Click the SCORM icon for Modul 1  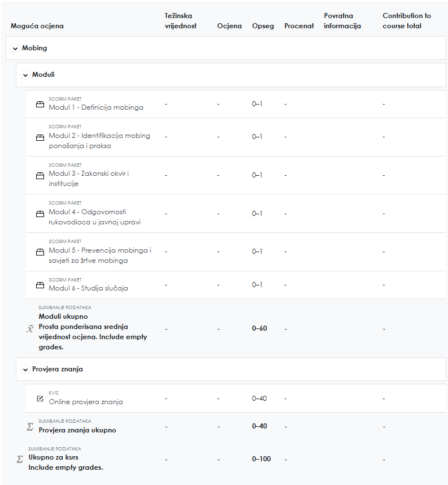[40, 104]
